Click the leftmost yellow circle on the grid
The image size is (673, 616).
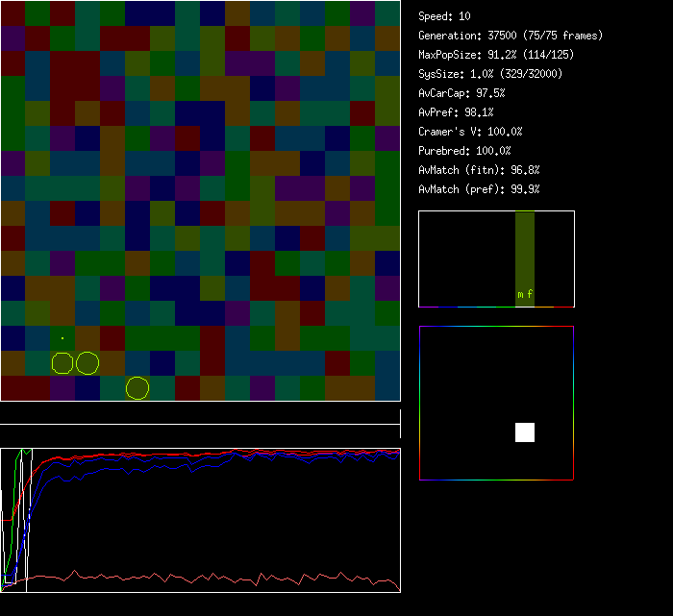pyautogui.click(x=62, y=363)
